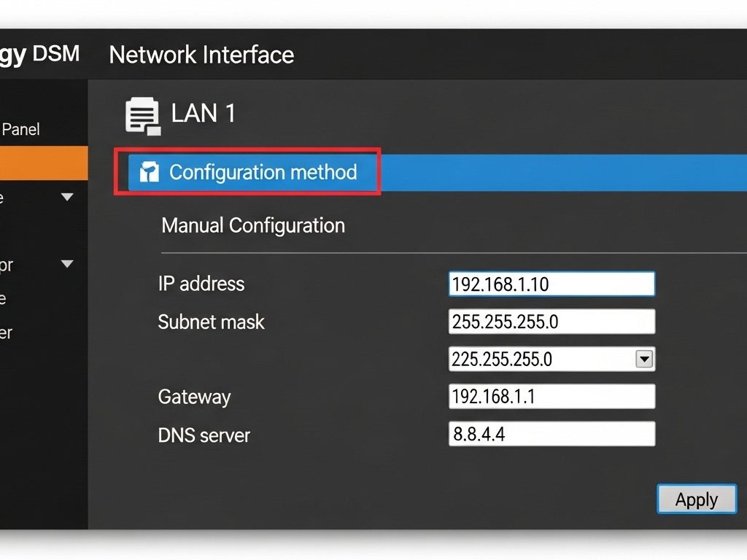Click the Configuration method header icon

click(149, 172)
